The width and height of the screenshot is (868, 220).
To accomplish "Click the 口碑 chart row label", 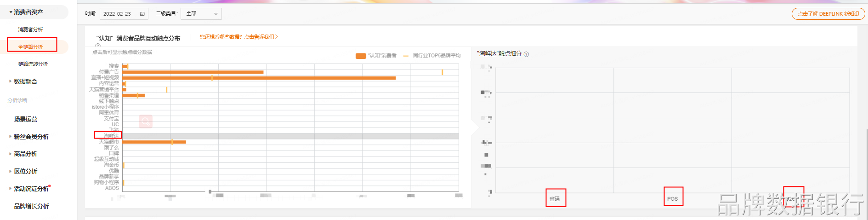I will [114, 153].
